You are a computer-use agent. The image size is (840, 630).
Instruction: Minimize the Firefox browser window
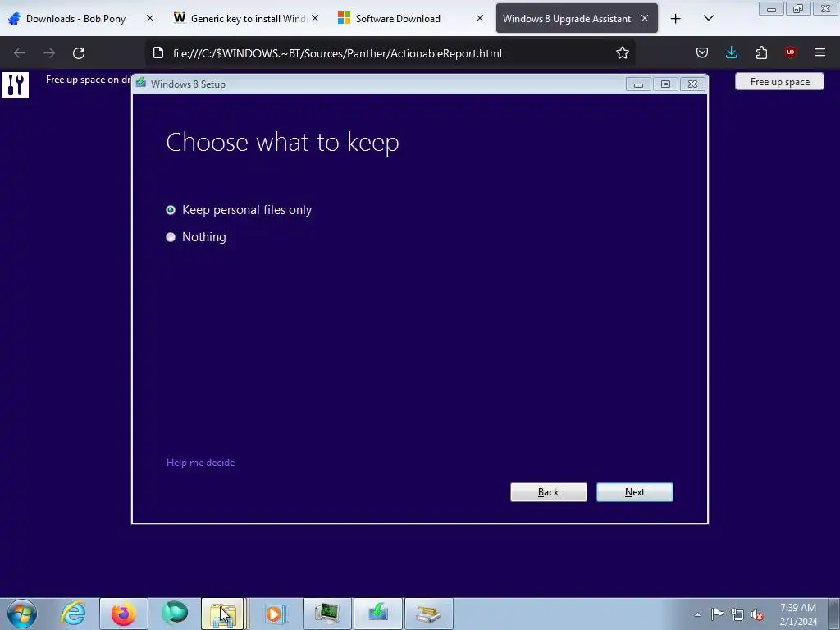click(x=771, y=9)
